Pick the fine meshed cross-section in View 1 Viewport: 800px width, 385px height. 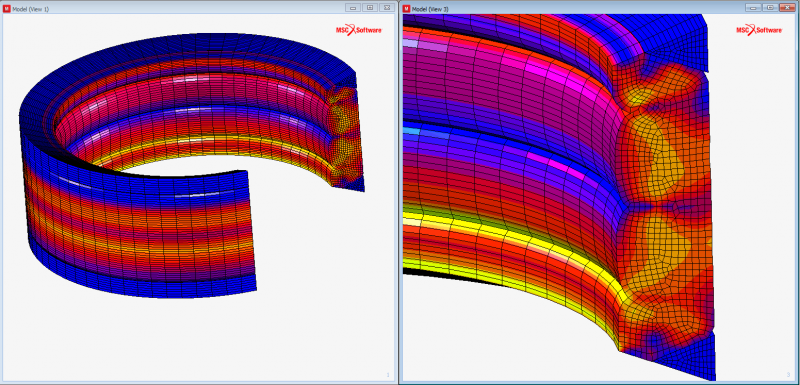click(x=343, y=135)
